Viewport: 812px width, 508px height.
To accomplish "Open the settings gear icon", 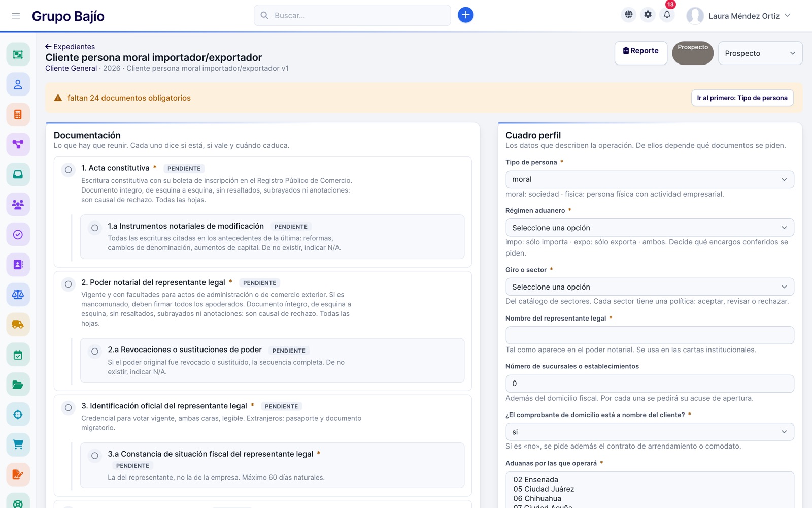I will [648, 15].
